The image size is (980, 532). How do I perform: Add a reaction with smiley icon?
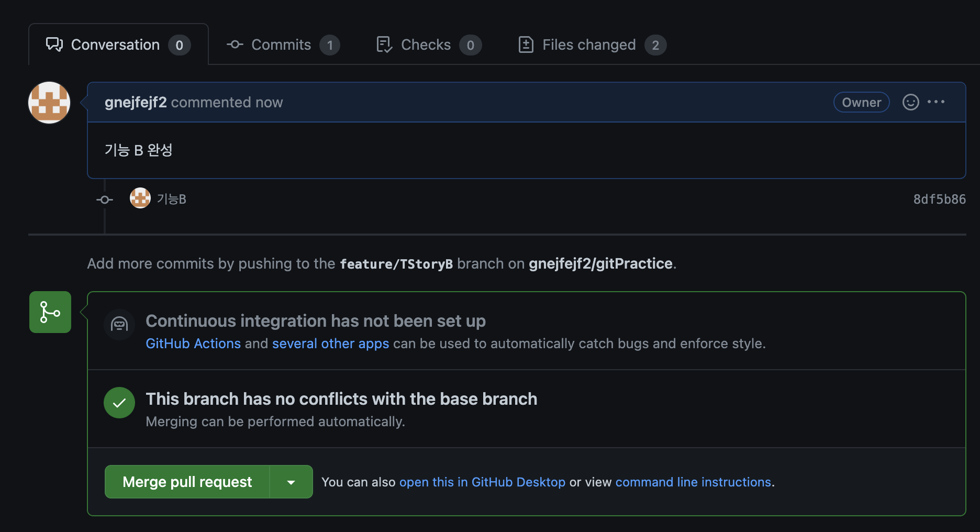coord(911,102)
